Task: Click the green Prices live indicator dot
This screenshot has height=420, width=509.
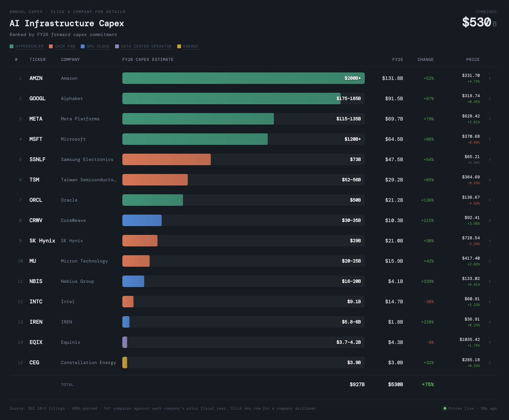Action: 445,409
